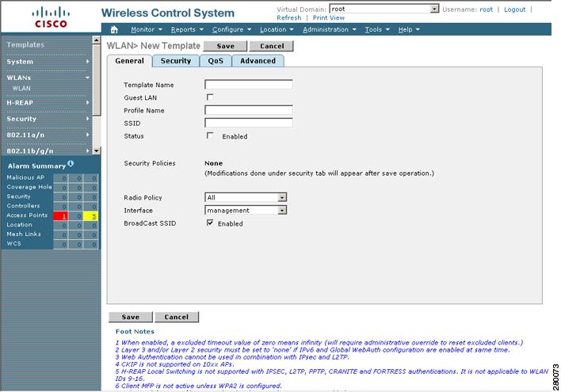Select the WLAN sub-item
Image resolution: width=561 pixels, height=392 pixels.
coord(21,89)
